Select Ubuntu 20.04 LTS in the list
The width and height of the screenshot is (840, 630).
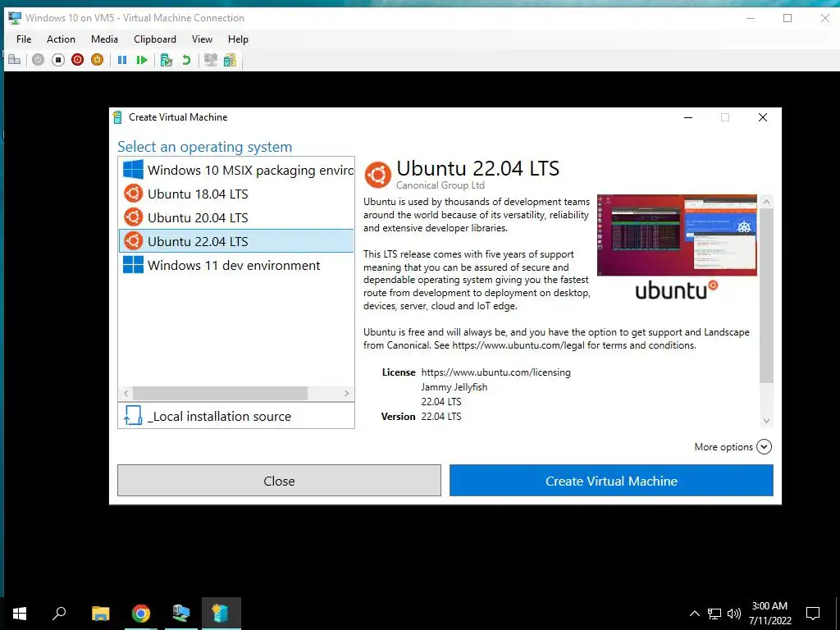[x=236, y=217]
